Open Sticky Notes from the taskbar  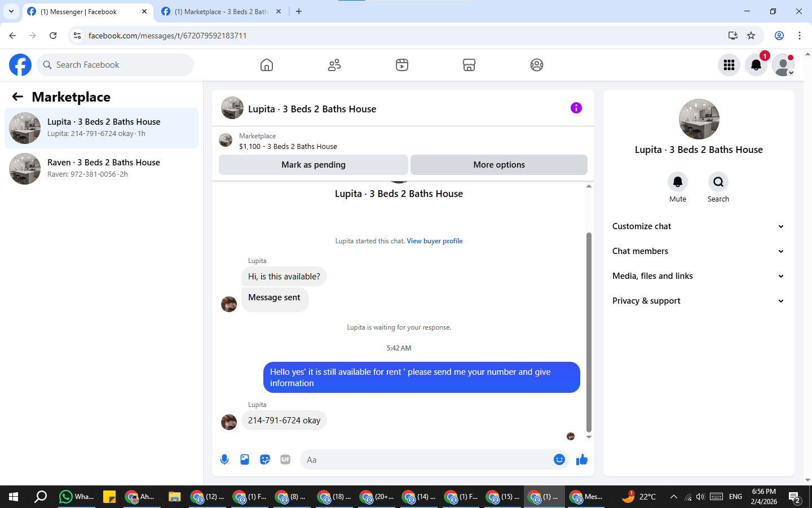point(109,497)
